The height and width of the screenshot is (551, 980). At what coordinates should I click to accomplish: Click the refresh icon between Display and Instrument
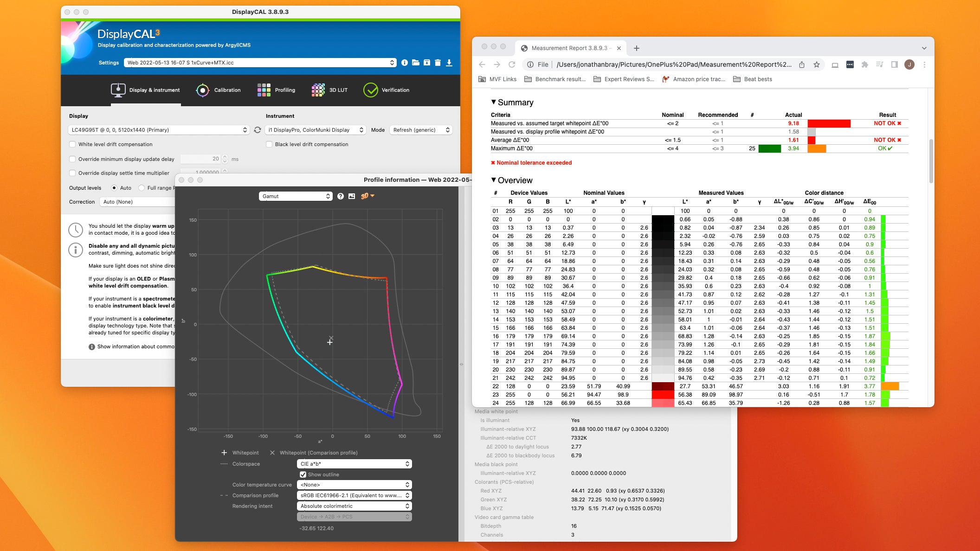click(x=258, y=130)
